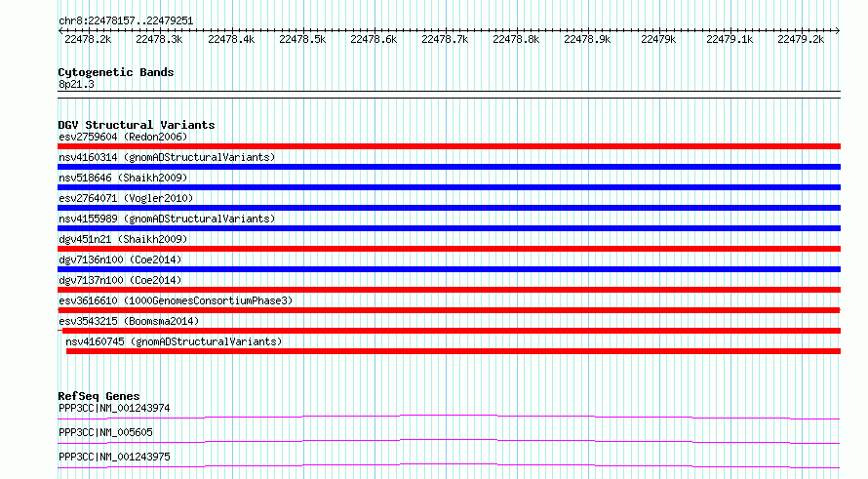868x479 pixels.
Task: Click the RefSeq Genes track title
Action: point(99,396)
